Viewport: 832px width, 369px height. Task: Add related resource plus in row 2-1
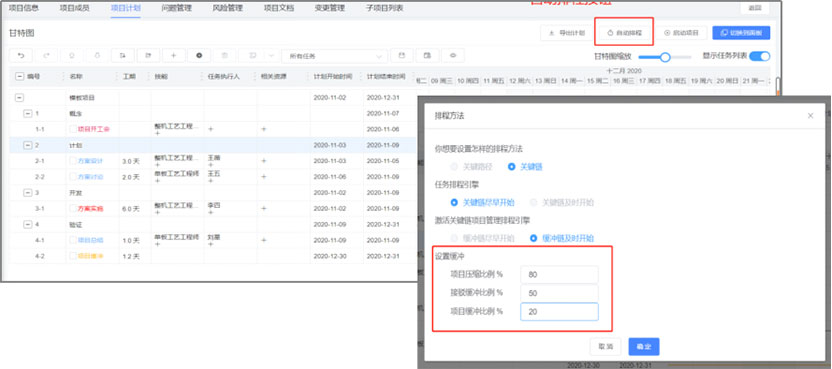click(x=264, y=161)
